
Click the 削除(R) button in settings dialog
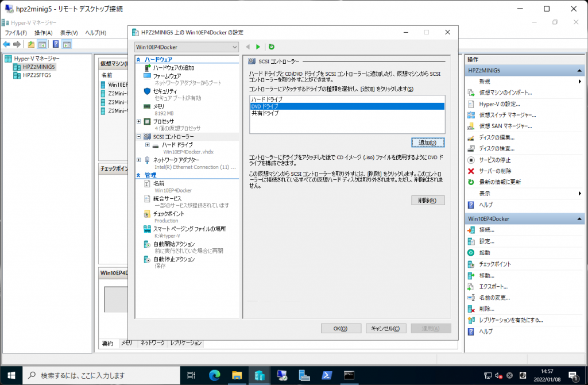(428, 201)
